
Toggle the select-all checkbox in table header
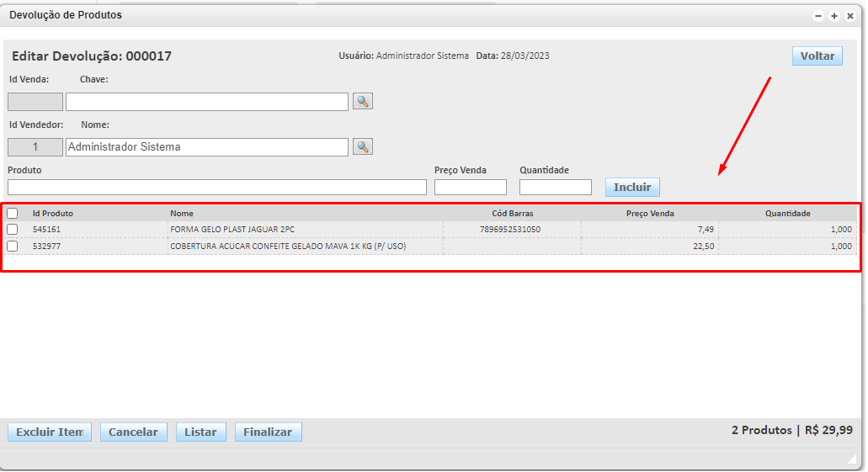(13, 214)
